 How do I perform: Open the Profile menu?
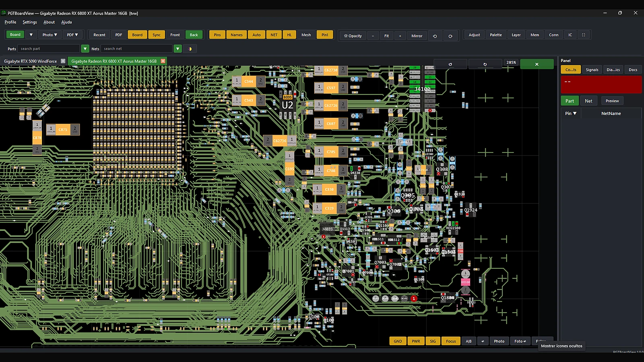coord(10,22)
